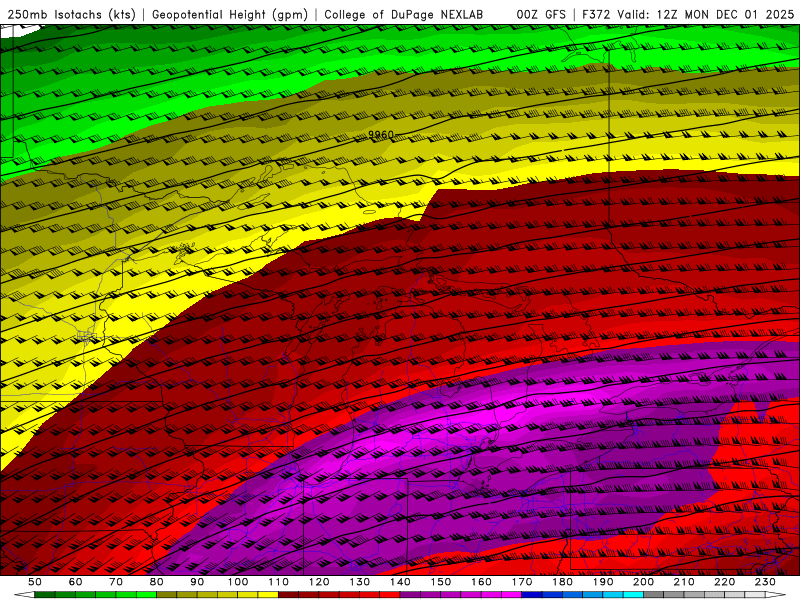Click 'College of DuPage NEXLAB' header text
The width and height of the screenshot is (800, 600).
(x=403, y=15)
